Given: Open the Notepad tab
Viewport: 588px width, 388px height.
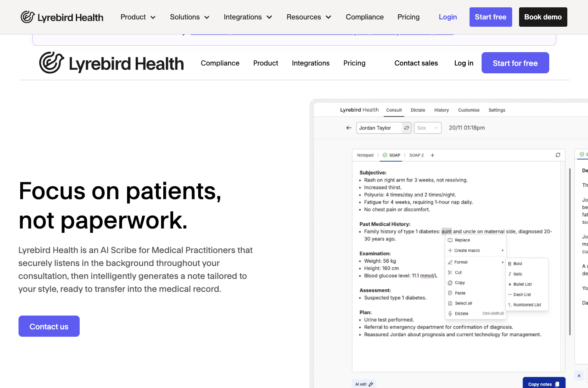Looking at the screenshot, I should click(365, 155).
